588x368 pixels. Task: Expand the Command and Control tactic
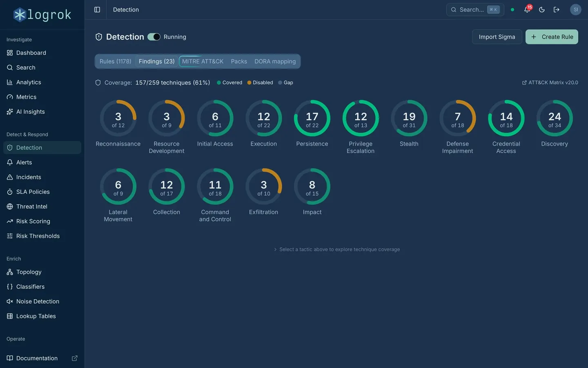pos(215,195)
